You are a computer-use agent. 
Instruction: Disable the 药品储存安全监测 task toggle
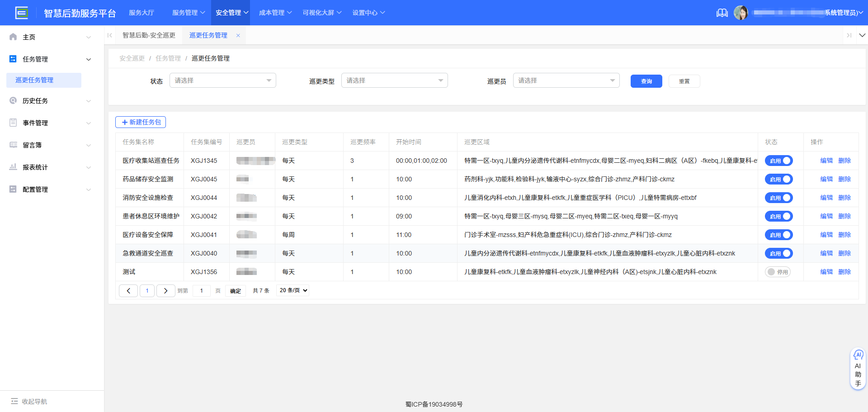click(778, 179)
